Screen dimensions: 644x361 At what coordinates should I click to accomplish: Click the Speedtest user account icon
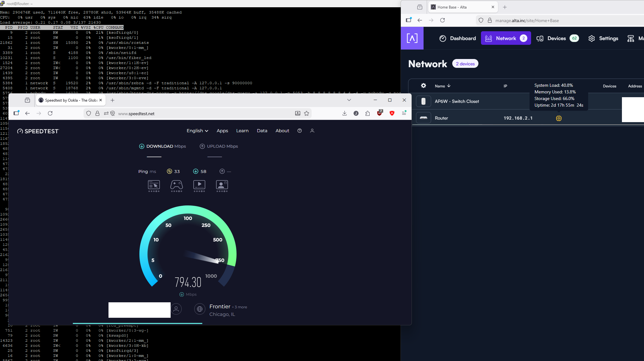tap(312, 131)
